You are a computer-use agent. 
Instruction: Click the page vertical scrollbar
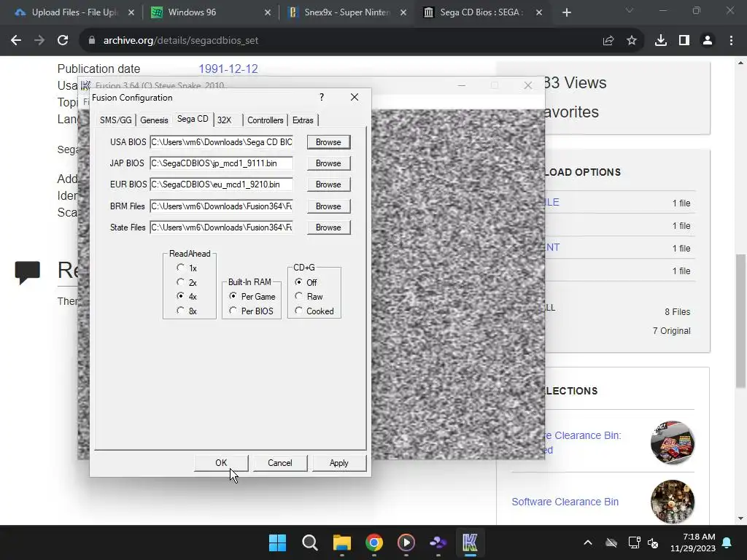pos(740,321)
